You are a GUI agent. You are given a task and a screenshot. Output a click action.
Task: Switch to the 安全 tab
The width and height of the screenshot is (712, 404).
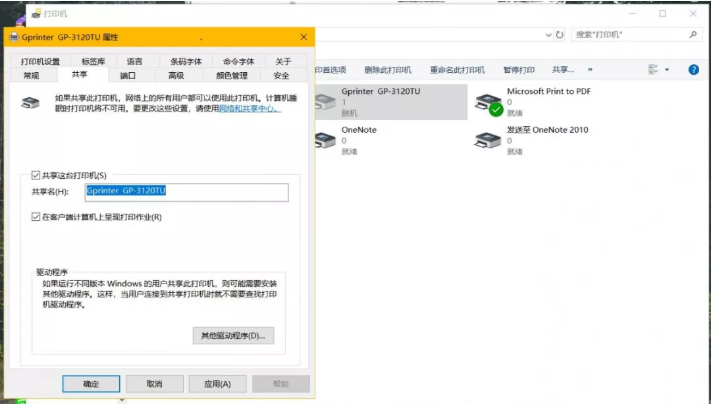tap(282, 75)
